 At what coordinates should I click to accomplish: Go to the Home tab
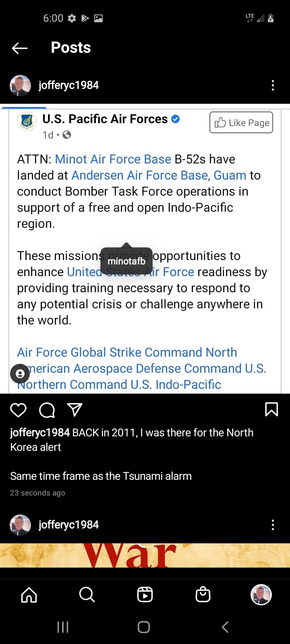tap(29, 594)
